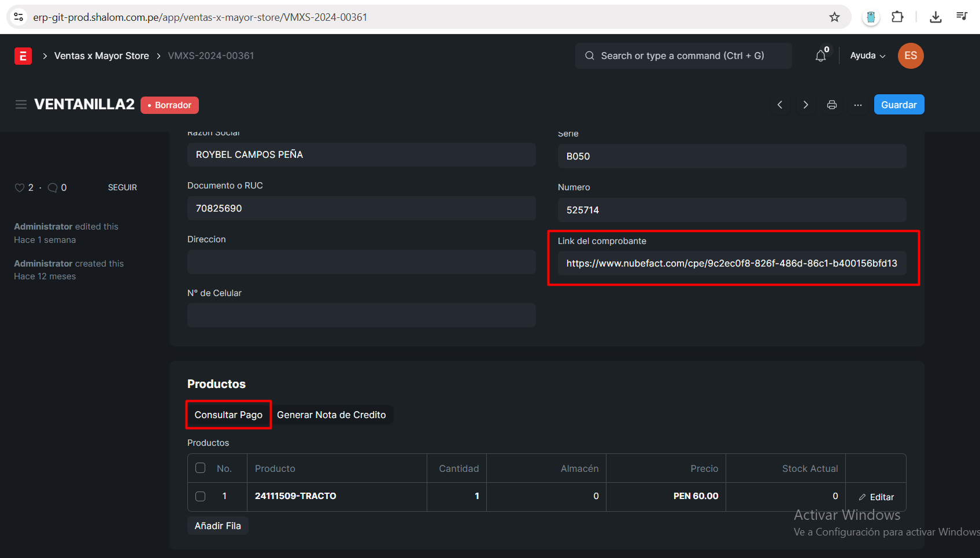980x558 pixels.
Task: Go to previous document arrow
Action: [x=780, y=105]
